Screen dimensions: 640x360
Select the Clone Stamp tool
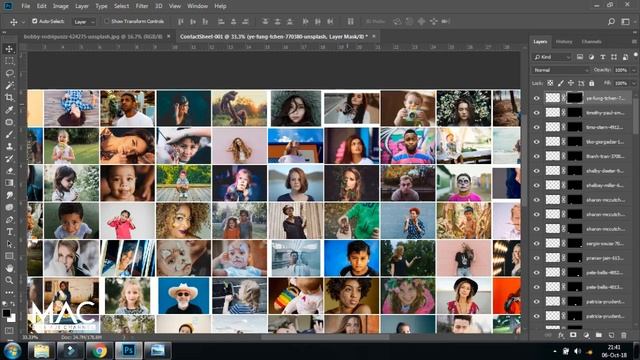[9, 146]
